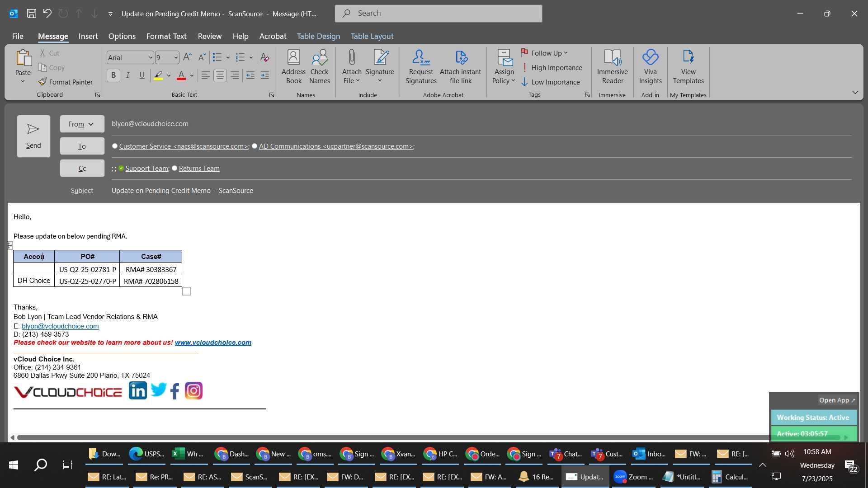
Task: Open Zoom from the taskbar
Action: point(634,477)
